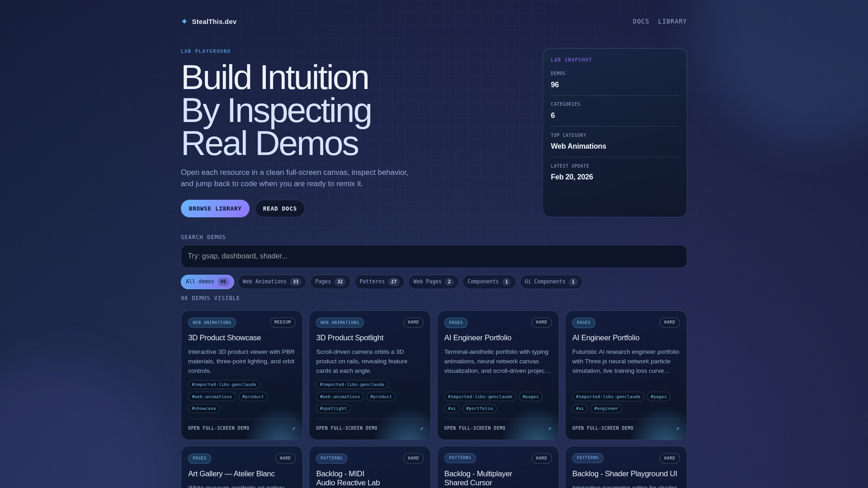This screenshot has width=868, height=488.
Task: Click the #showcase tag
Action: coord(204,408)
